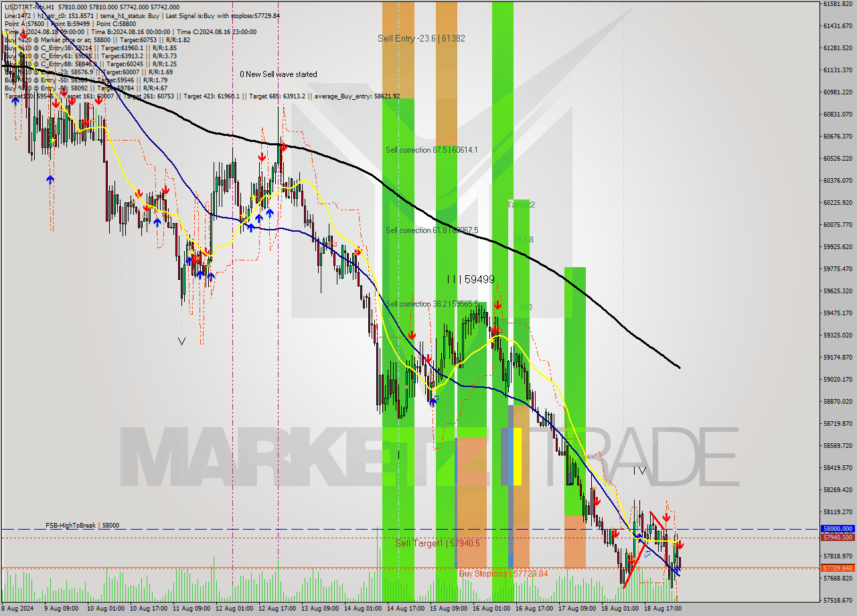The image size is (857, 616).
Task: Click the 'Sell Entry -23.6 | 61382' label
Action: tap(421, 38)
